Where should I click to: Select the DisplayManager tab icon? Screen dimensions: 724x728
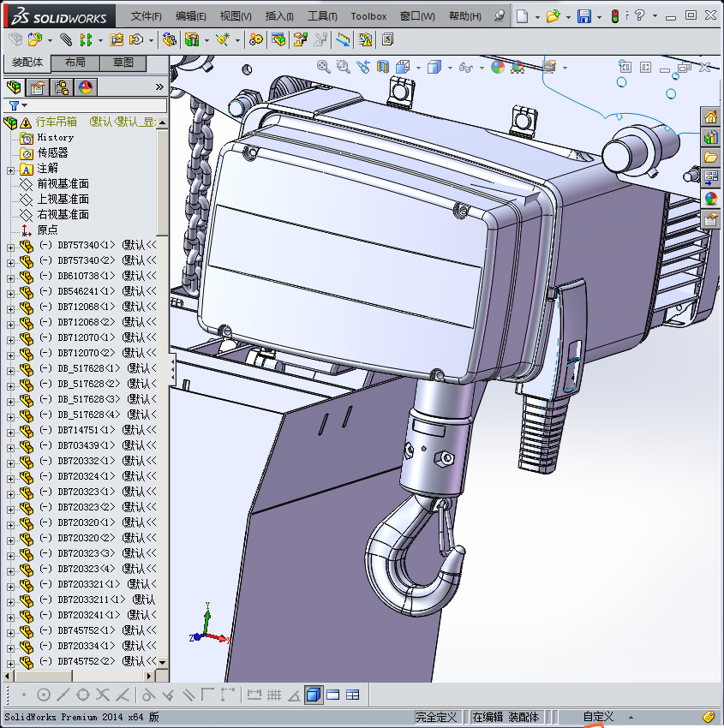click(x=85, y=87)
